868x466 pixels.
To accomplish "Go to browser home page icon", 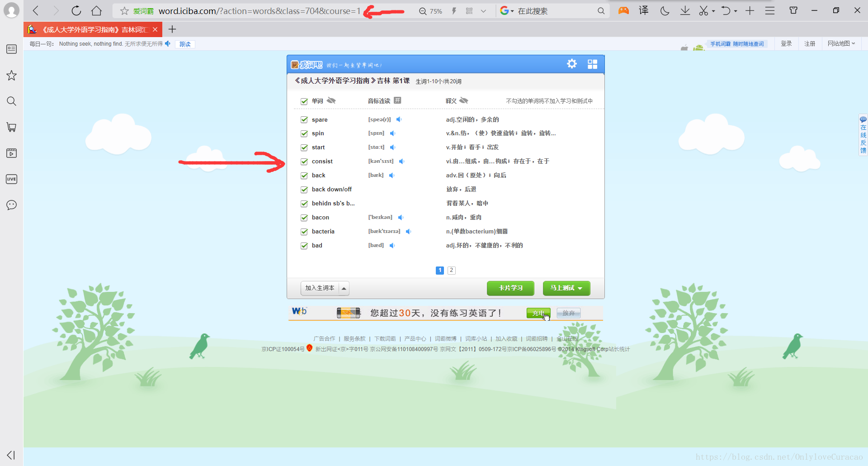I will pyautogui.click(x=96, y=11).
